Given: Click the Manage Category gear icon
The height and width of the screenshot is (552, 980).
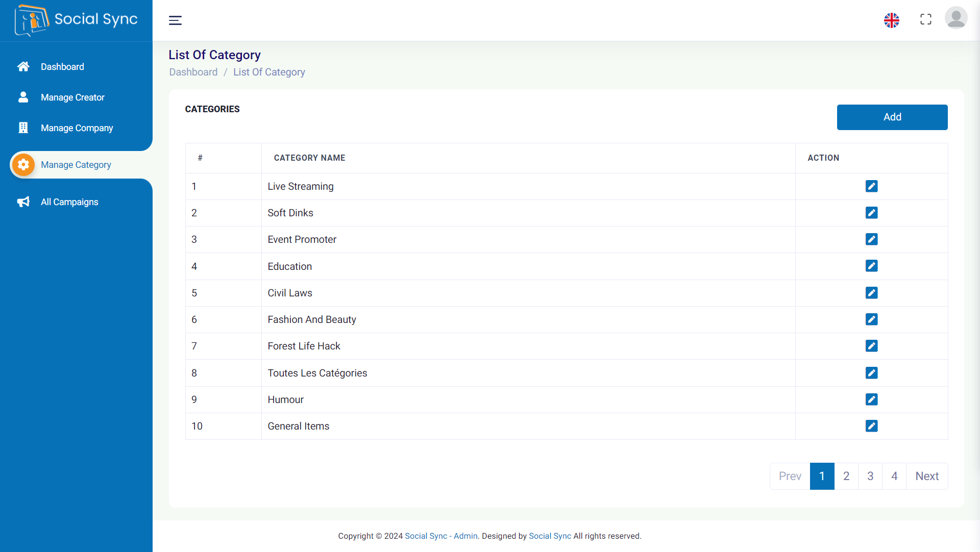Looking at the screenshot, I should [x=23, y=164].
